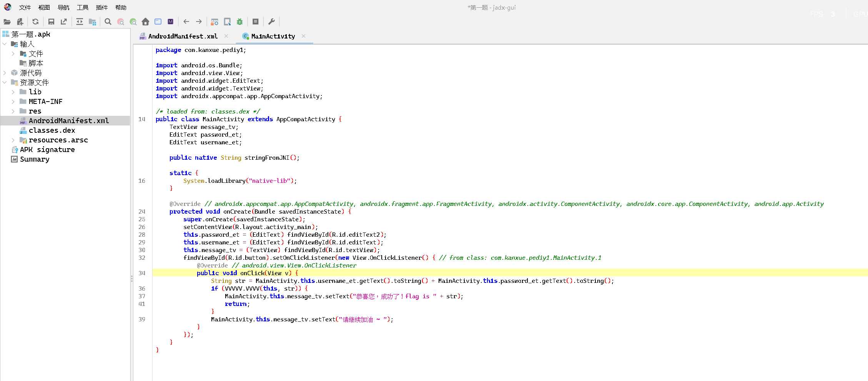Screen dimensions: 868x381
Task: Click the home start page icon
Action: [x=145, y=22]
